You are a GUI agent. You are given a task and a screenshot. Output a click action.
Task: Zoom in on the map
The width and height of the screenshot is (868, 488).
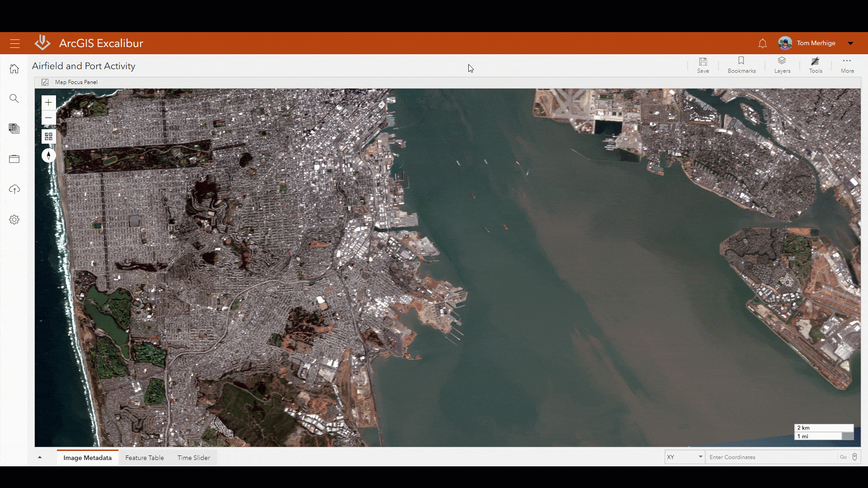click(x=48, y=103)
